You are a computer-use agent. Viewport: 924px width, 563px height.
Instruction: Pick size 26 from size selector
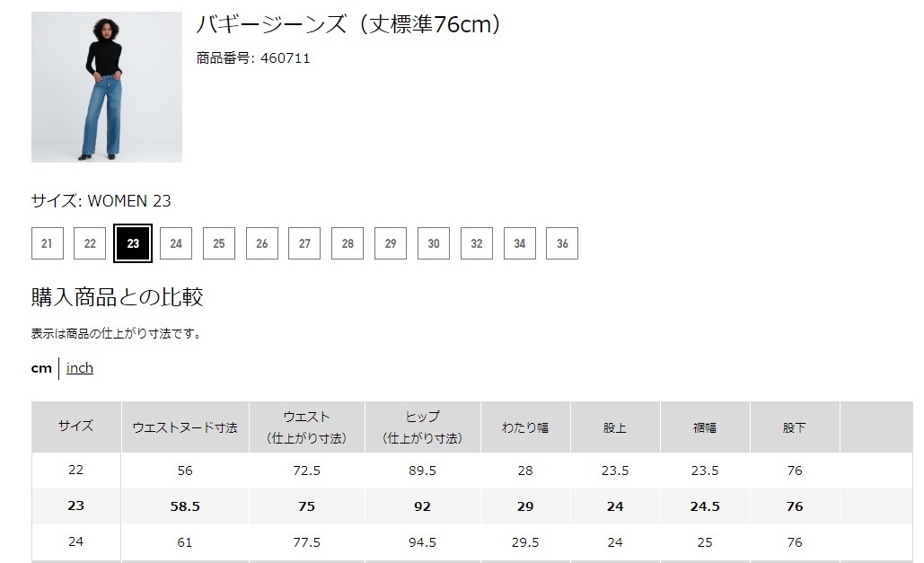point(262,243)
